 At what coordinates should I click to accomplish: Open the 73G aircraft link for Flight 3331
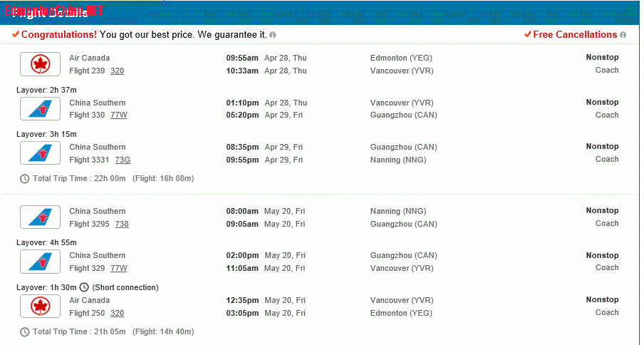pyautogui.click(x=123, y=160)
